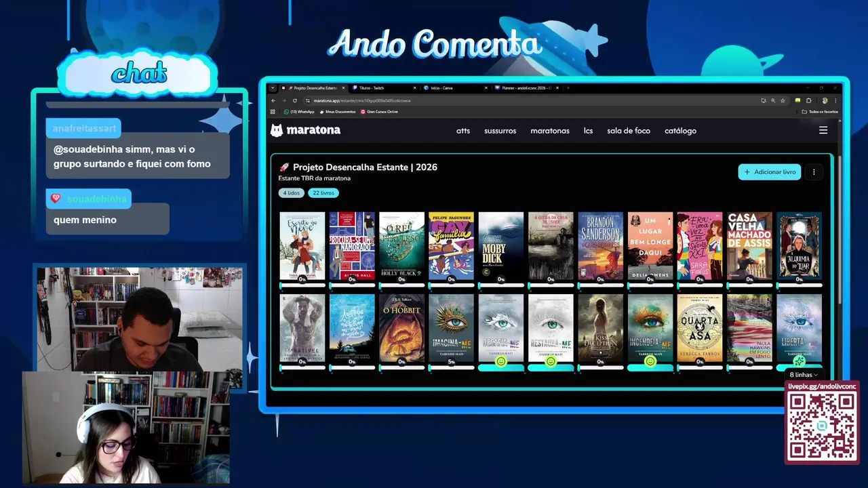Image resolution: width=868 pixels, height=488 pixels.
Task: Open the Moby Dick book cover
Action: click(x=501, y=245)
